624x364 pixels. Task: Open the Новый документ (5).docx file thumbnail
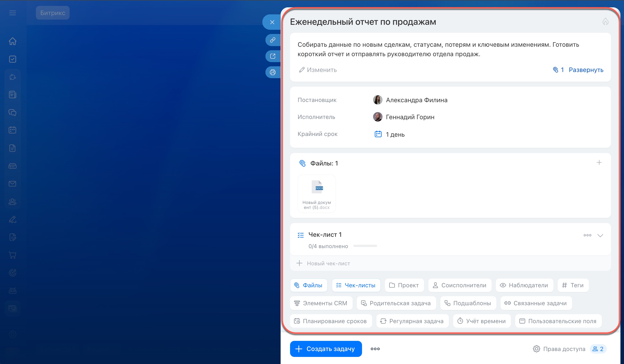[316, 194]
